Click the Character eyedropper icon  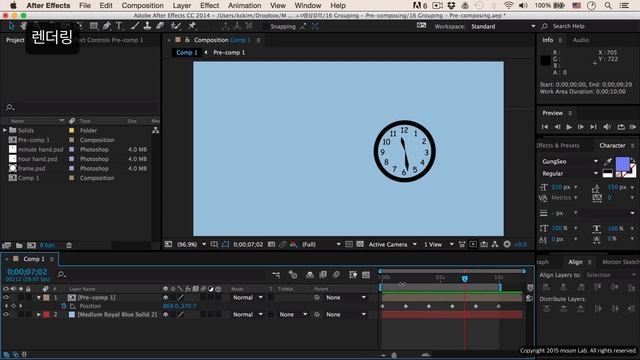[608, 162]
